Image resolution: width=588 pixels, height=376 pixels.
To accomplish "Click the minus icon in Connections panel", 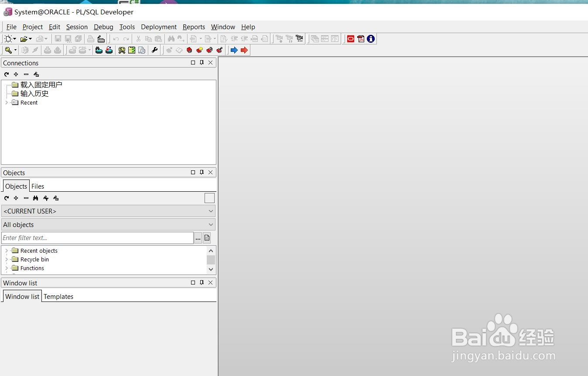I will [x=26, y=75].
